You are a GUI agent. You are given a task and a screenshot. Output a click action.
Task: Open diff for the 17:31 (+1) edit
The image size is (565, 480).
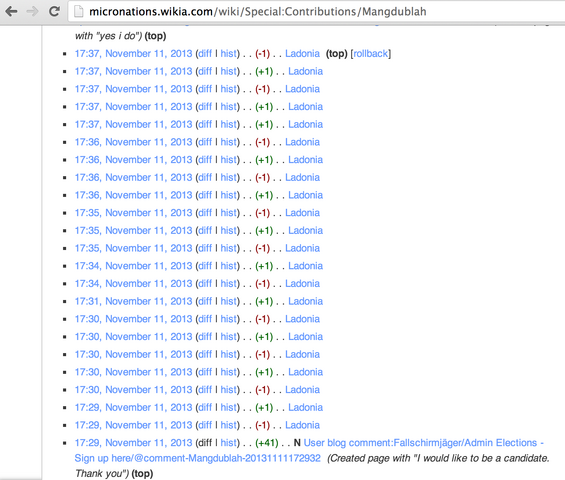(205, 301)
